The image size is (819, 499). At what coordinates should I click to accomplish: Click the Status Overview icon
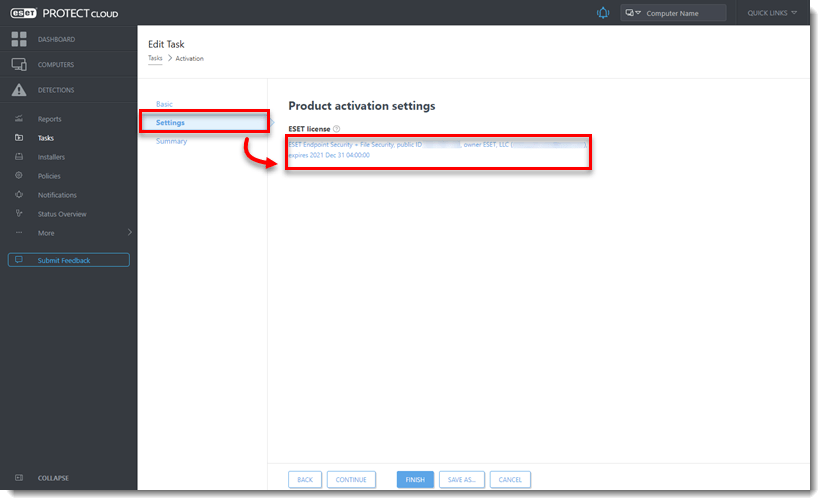coord(19,213)
